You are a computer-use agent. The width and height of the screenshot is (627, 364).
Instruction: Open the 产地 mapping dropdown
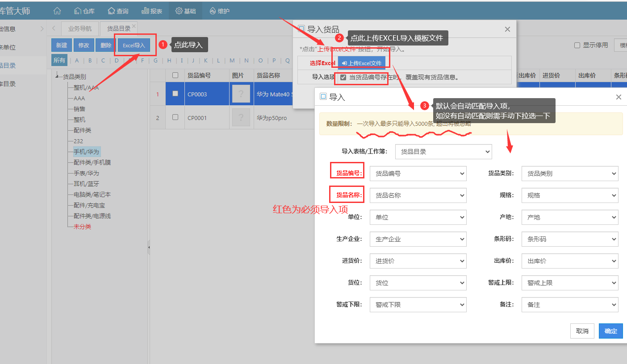[570, 217]
